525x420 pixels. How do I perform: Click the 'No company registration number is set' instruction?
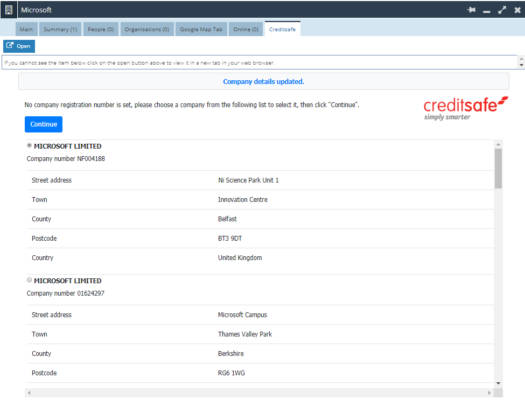click(x=192, y=105)
